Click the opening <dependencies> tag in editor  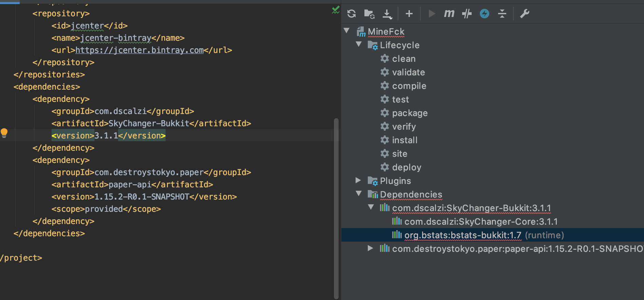(47, 87)
